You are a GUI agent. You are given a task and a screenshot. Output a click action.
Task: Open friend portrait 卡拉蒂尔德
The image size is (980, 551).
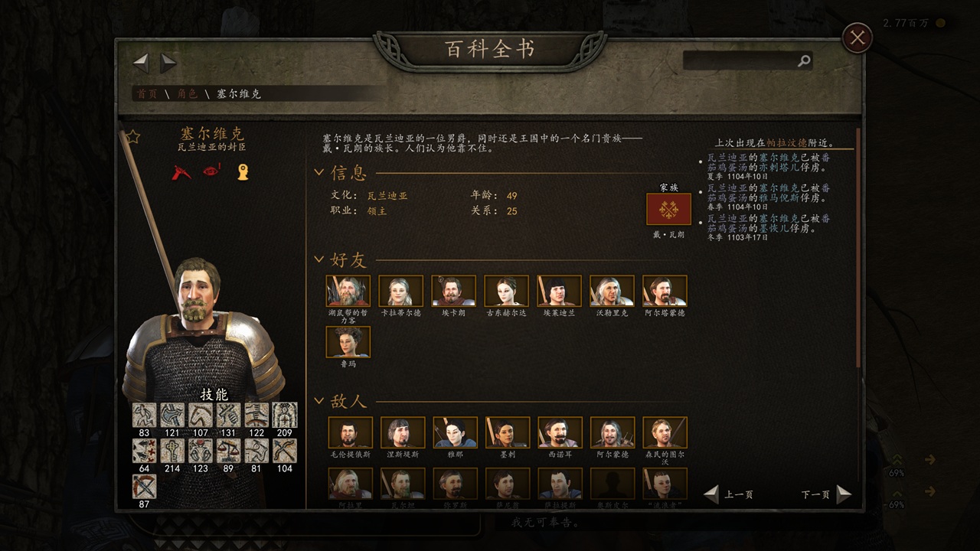[x=400, y=291]
